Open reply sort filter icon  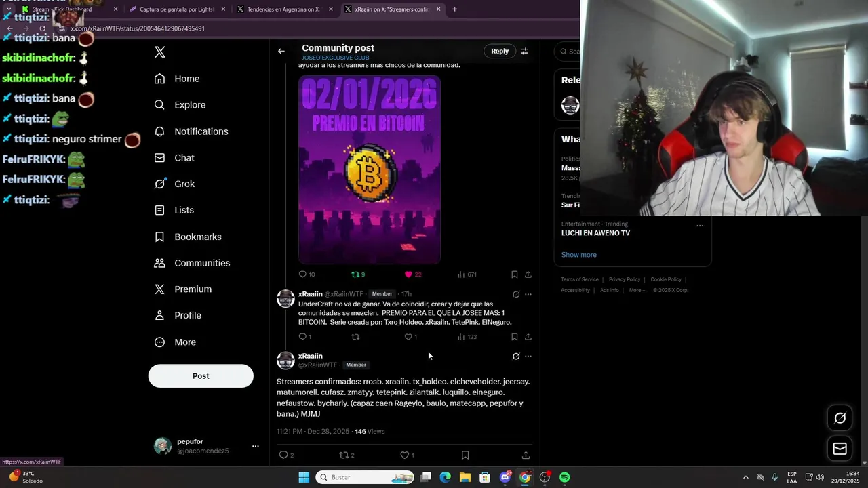[524, 51]
